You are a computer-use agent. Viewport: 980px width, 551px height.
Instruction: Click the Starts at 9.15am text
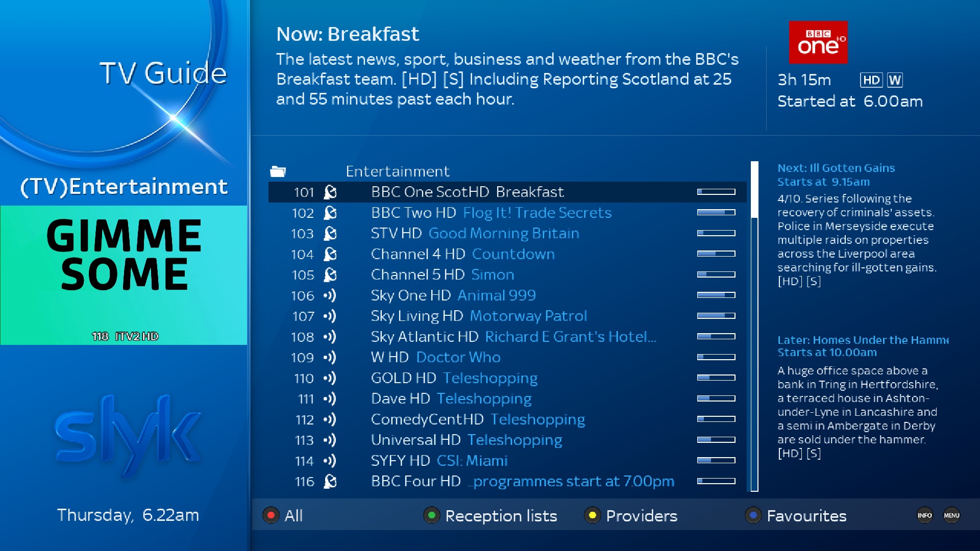(823, 182)
